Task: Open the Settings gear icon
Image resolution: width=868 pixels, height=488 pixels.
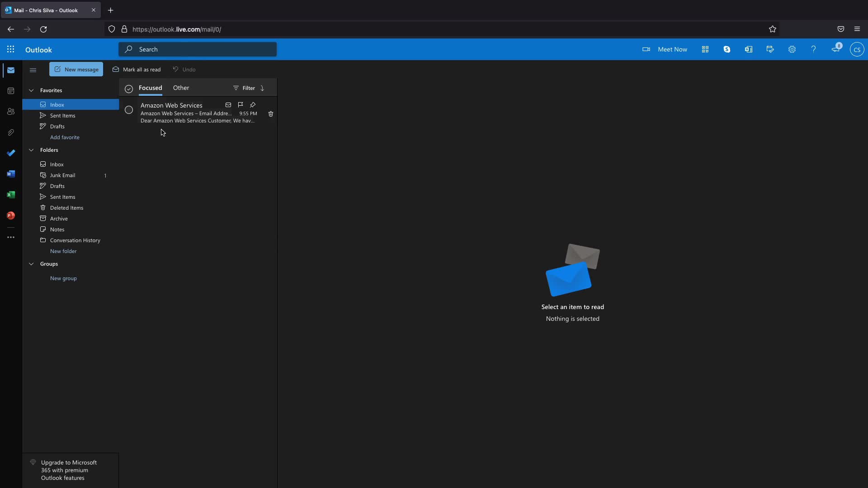Action: point(792,50)
